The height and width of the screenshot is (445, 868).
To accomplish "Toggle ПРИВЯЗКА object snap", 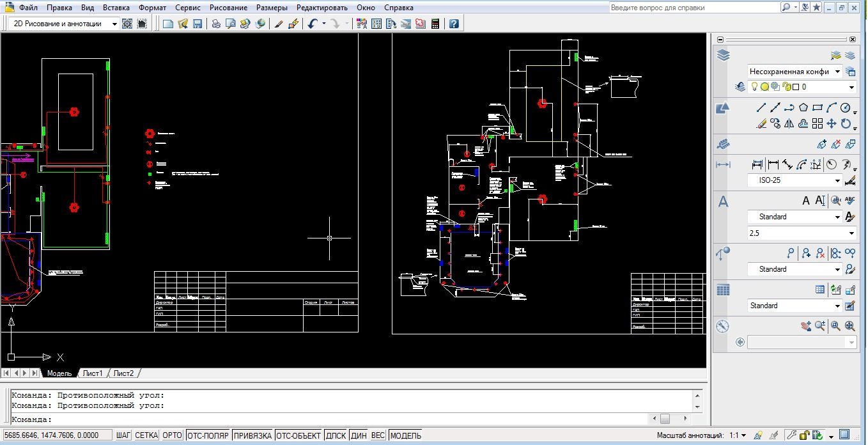I will click(252, 435).
